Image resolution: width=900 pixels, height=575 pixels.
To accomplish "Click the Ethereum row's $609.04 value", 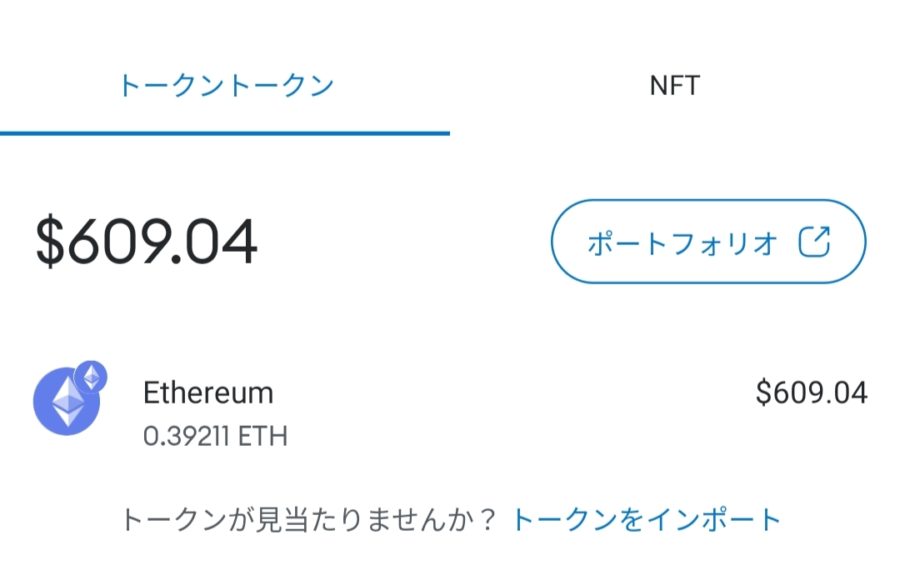I will (x=811, y=393).
